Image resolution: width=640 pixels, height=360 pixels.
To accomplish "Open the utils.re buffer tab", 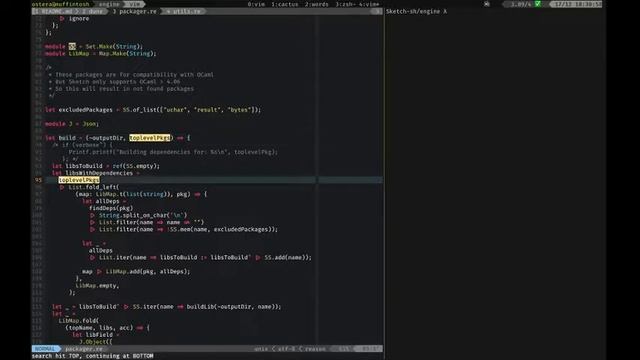I will coord(184,11).
